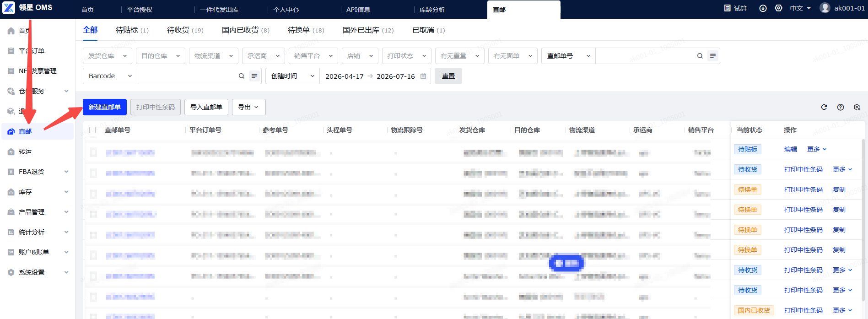868x319 pixels.
Task: Expand the FBA退货 chevron in sidebar
Action: tap(66, 172)
